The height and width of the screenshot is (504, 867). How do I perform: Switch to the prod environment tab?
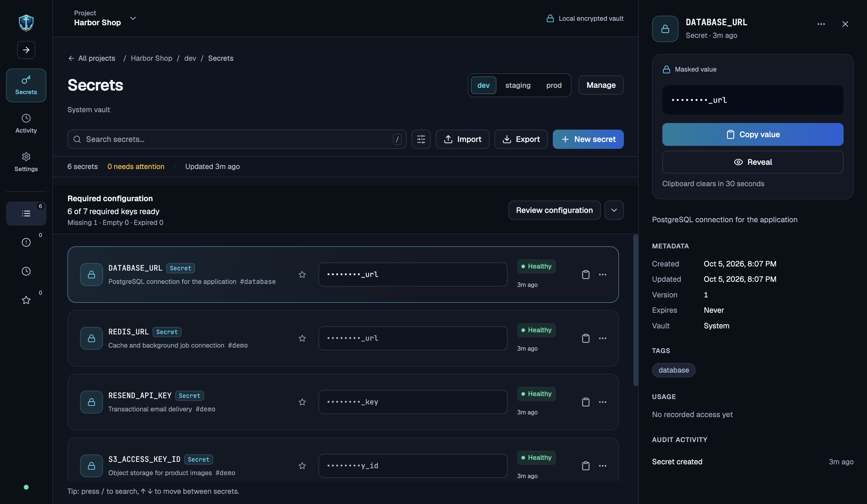(x=554, y=85)
